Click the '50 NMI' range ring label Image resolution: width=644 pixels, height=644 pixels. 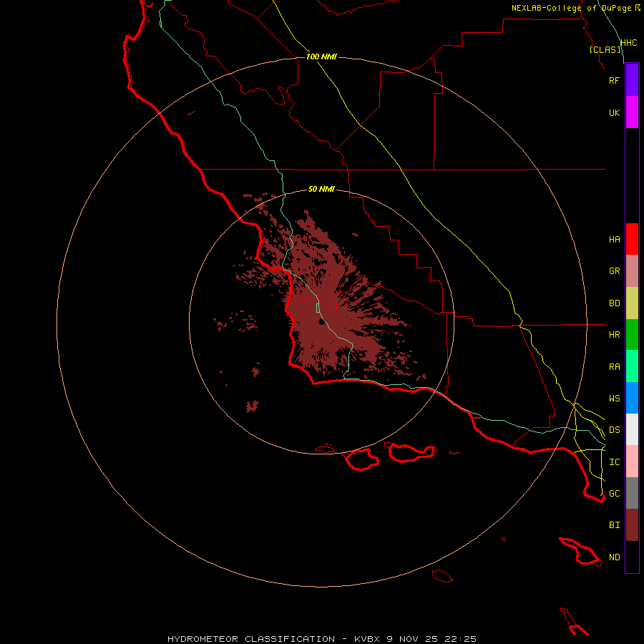point(321,189)
